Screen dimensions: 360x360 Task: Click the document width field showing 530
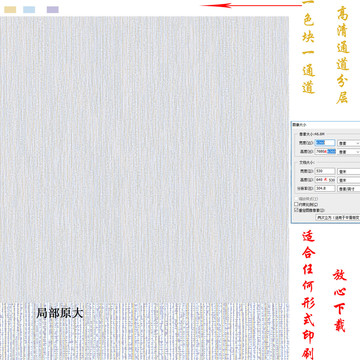pyautogui.click(x=325, y=171)
